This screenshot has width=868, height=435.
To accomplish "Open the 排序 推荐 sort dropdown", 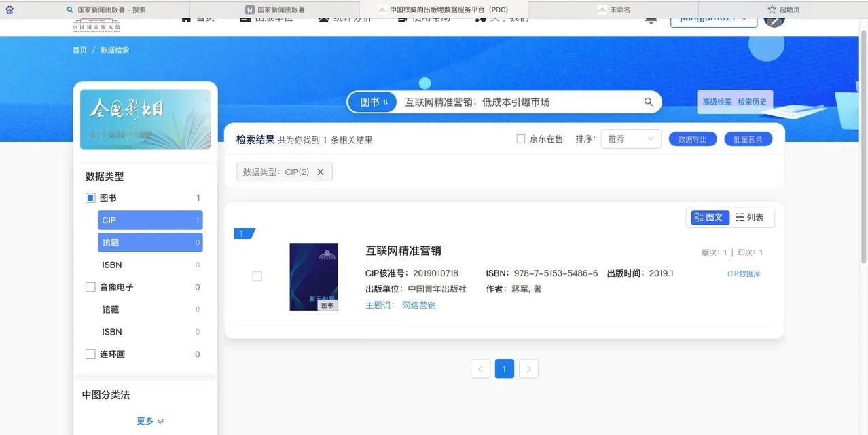I will coord(631,139).
